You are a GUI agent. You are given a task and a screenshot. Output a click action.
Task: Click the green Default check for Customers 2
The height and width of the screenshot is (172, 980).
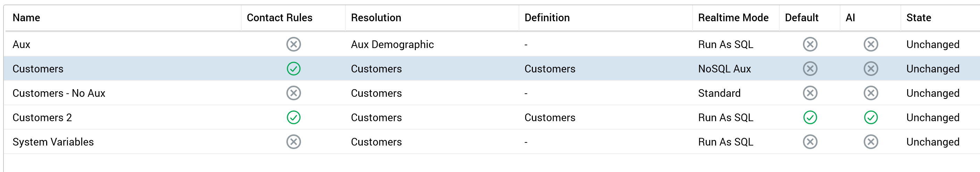click(x=810, y=117)
